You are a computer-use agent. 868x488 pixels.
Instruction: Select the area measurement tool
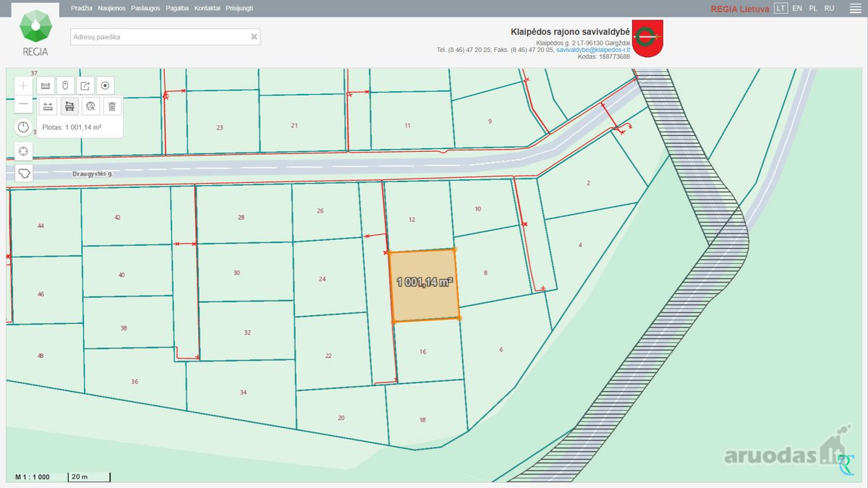69,106
